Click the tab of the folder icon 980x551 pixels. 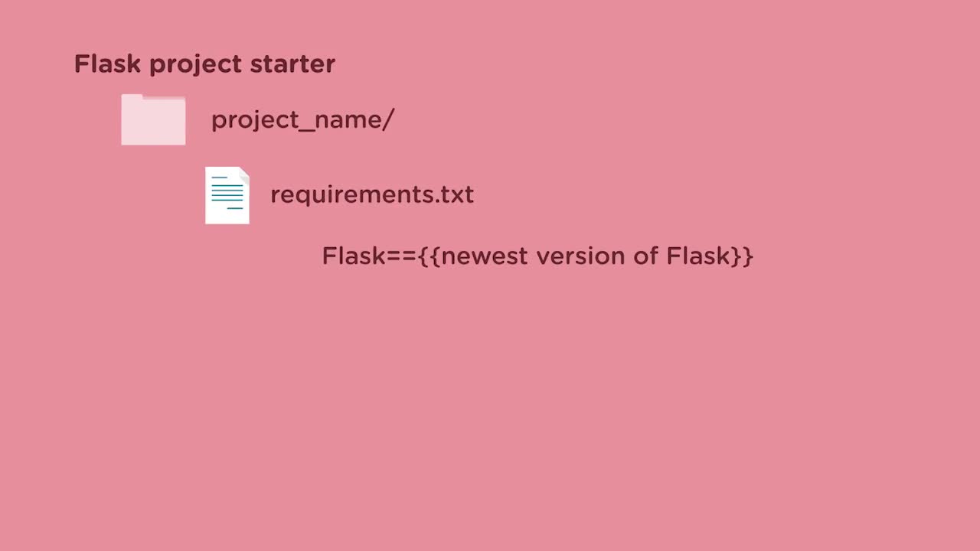coord(132,97)
